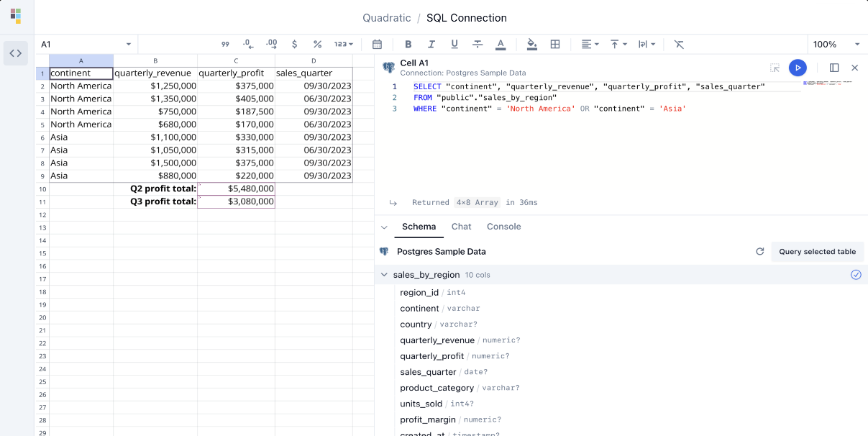Viewport: 868px width, 436px height.
Task: Close the code editor panel
Action: pos(855,68)
